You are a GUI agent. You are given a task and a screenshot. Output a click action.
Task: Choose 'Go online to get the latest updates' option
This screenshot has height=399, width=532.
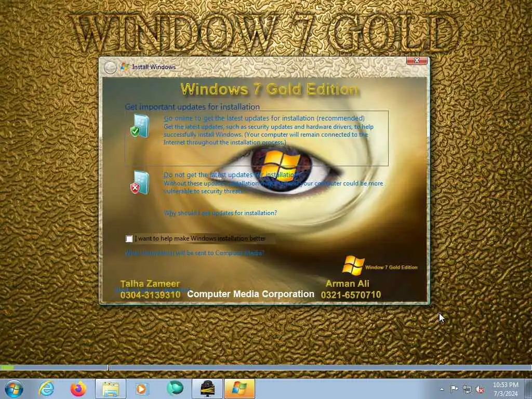[x=257, y=138]
